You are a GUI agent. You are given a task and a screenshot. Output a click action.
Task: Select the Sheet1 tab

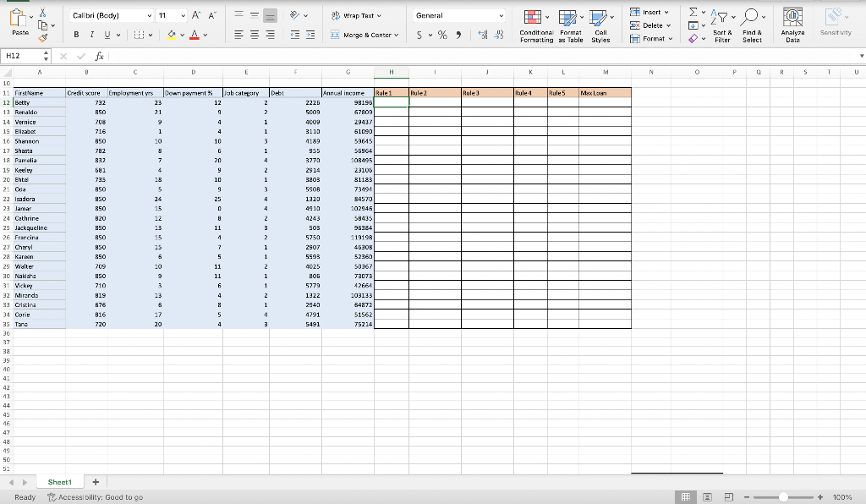[60, 482]
